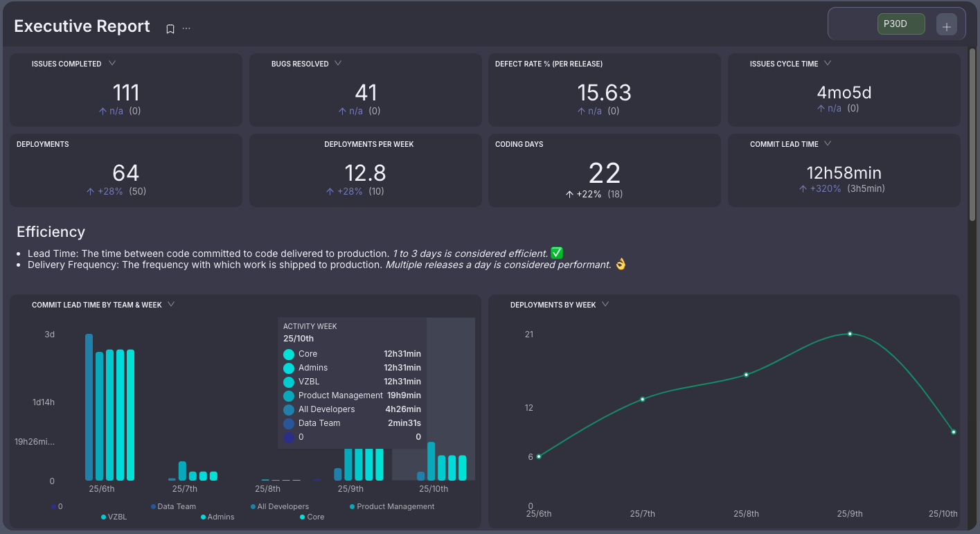Bookmark the Executive Report dashboard
Screen dimensions: 980x534
[x=170, y=29]
